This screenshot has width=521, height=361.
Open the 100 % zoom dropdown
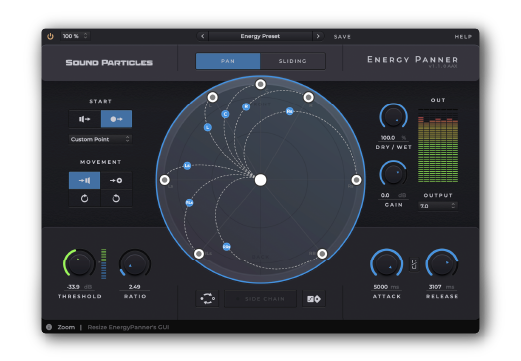click(75, 36)
